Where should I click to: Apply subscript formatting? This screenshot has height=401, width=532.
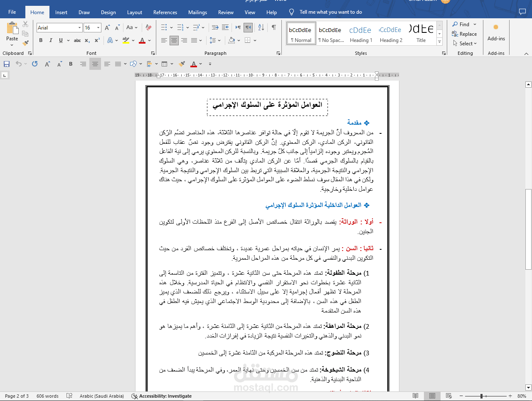tap(87, 40)
